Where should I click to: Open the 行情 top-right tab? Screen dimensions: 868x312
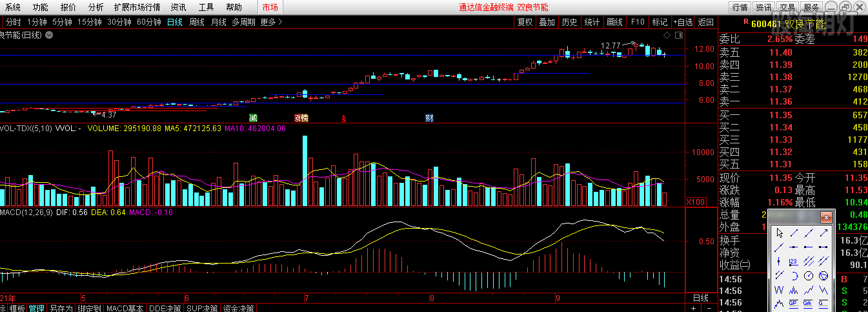click(x=740, y=7)
